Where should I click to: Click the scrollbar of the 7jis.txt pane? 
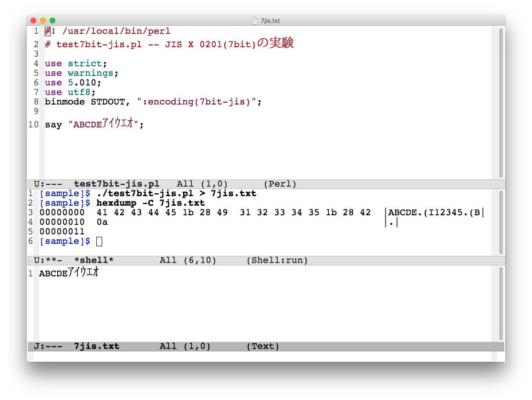[x=501, y=304]
